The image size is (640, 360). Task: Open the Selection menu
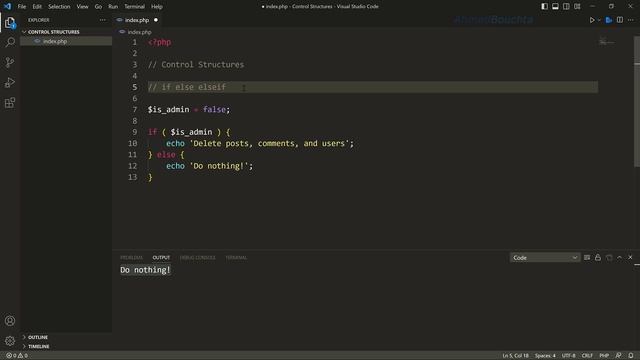coord(59,7)
